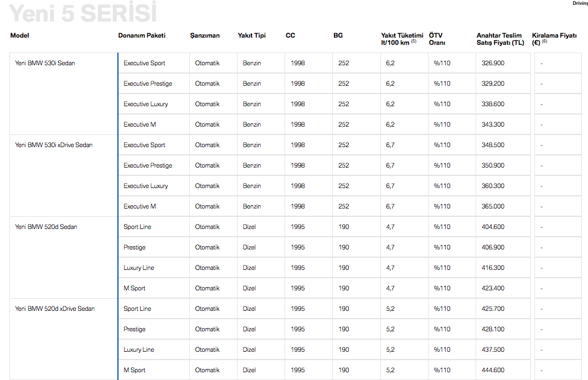The image size is (588, 380).
Task: Click the "Yakıt Tüketimi lt/100 km" header
Action: [402, 39]
